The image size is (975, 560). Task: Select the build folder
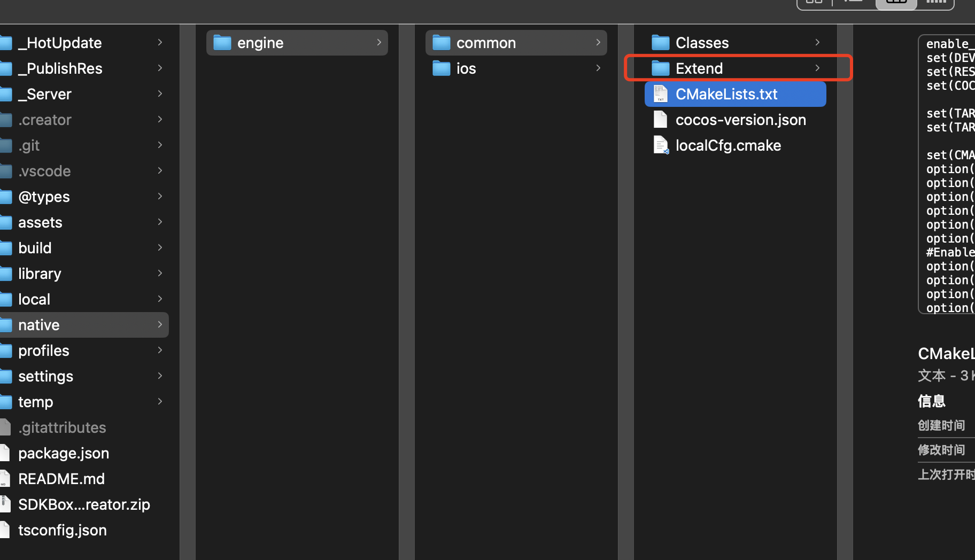(x=35, y=248)
